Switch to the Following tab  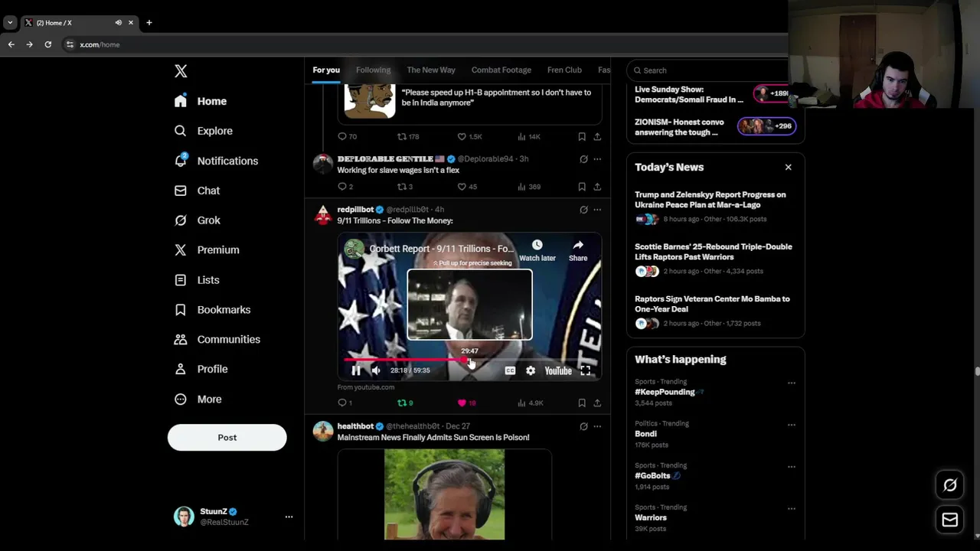click(373, 70)
